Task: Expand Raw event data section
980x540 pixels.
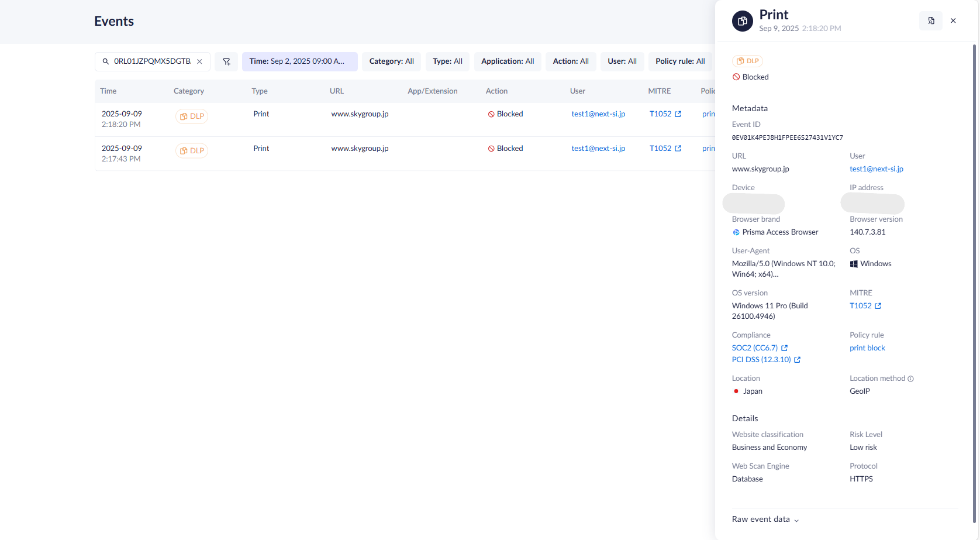Action: point(765,520)
